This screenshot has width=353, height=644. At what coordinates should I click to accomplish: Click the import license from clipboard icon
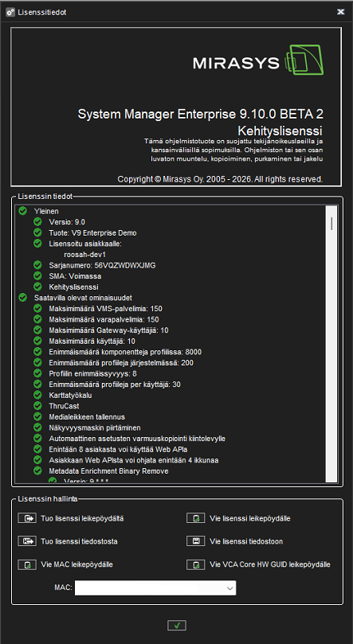coord(27,518)
